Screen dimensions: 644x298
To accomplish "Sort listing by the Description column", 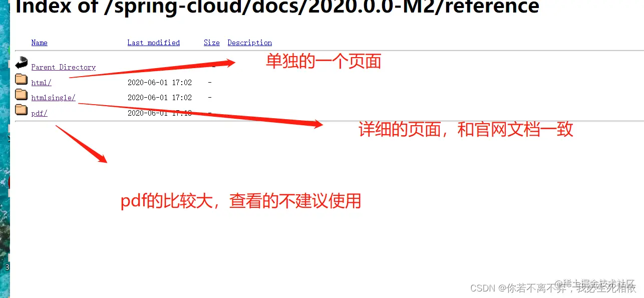I will 250,43.
